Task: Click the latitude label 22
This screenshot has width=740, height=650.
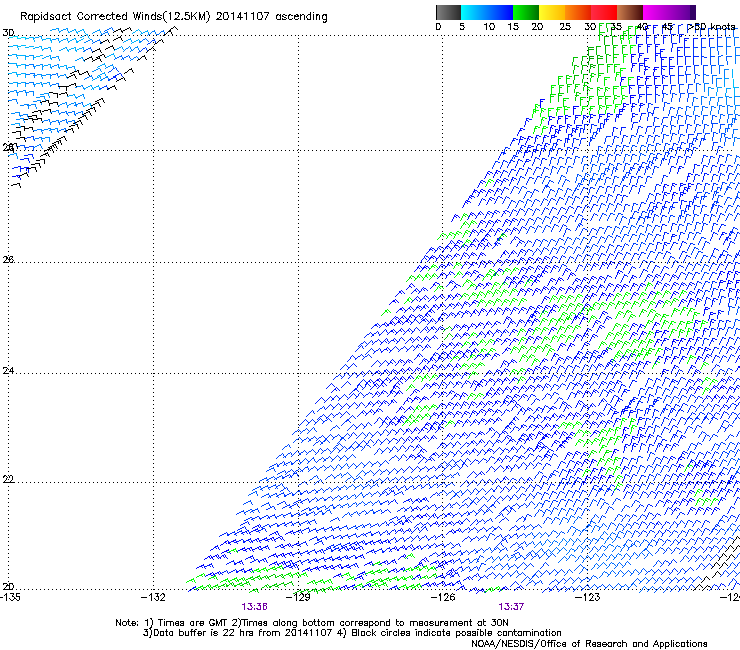Action: click(8, 479)
